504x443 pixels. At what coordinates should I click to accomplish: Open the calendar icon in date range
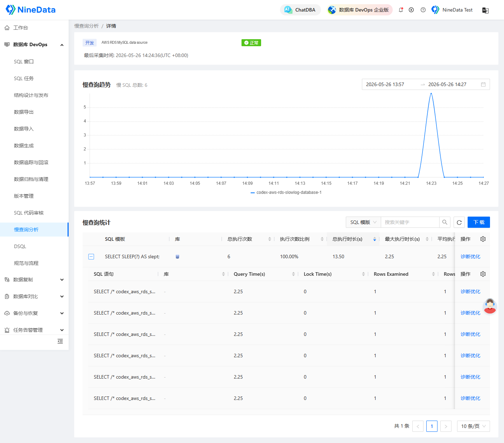[x=483, y=84]
